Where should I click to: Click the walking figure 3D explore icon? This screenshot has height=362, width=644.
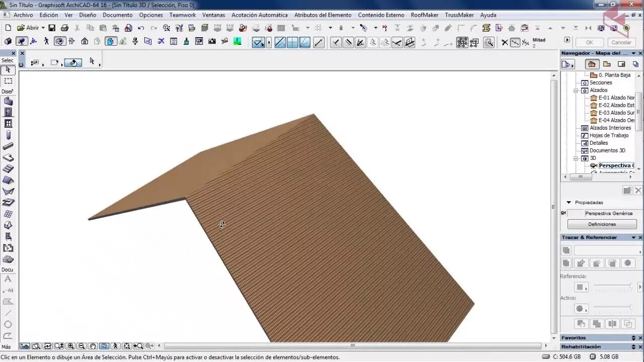[x=46, y=41]
